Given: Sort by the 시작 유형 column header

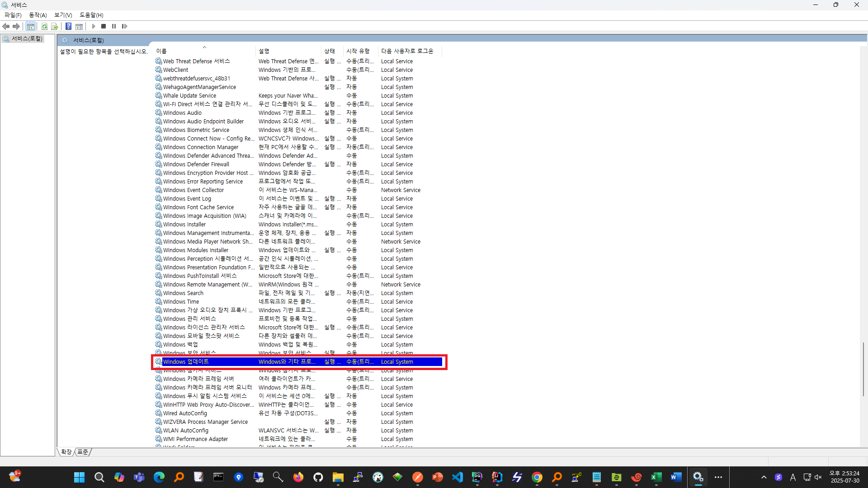Looking at the screenshot, I should click(358, 51).
